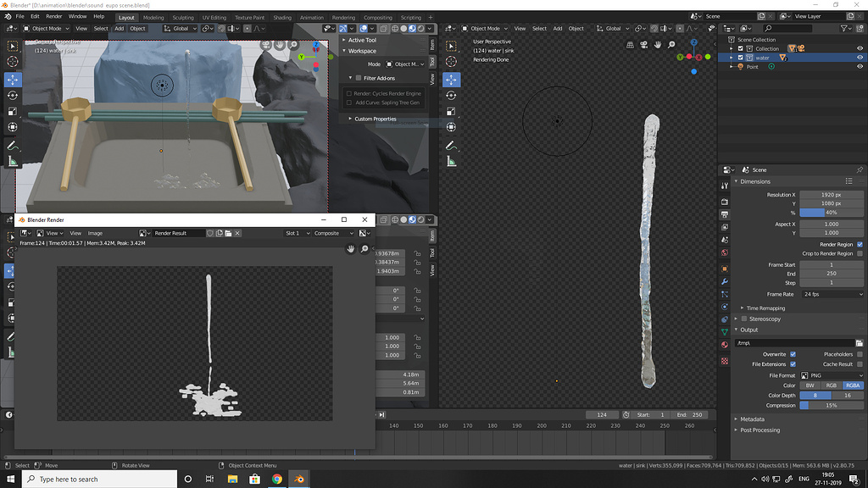The image size is (868, 488).
Task: Switch to the Animation workspace tab
Action: [x=311, y=18]
